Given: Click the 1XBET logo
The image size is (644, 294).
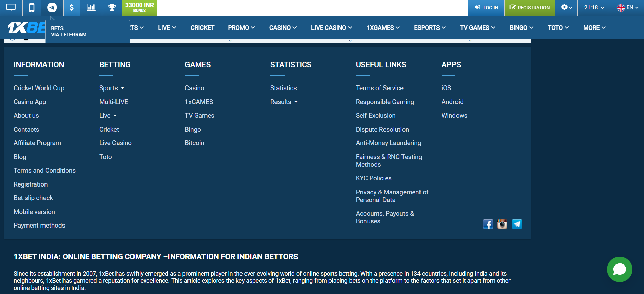Looking at the screenshot, I should point(26,27).
